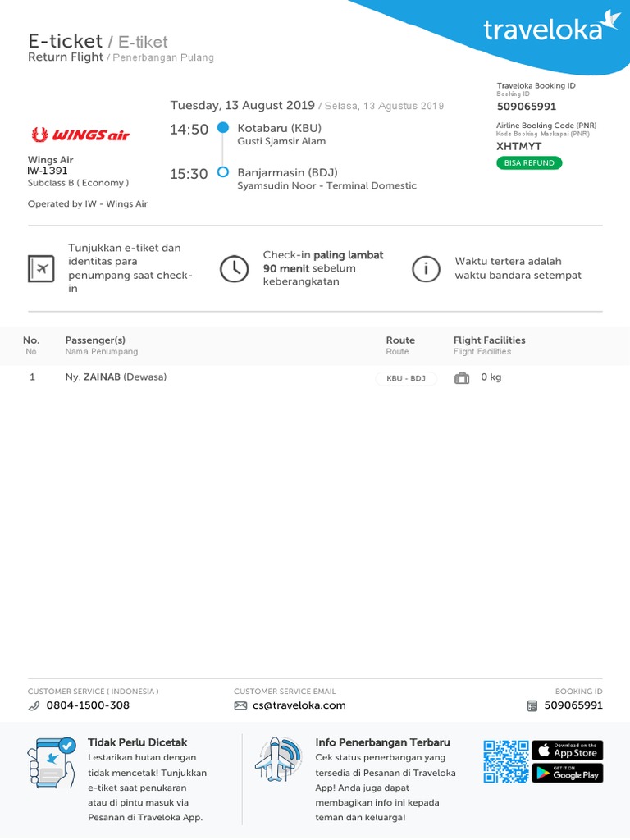Click the QR code image

pos(505,762)
